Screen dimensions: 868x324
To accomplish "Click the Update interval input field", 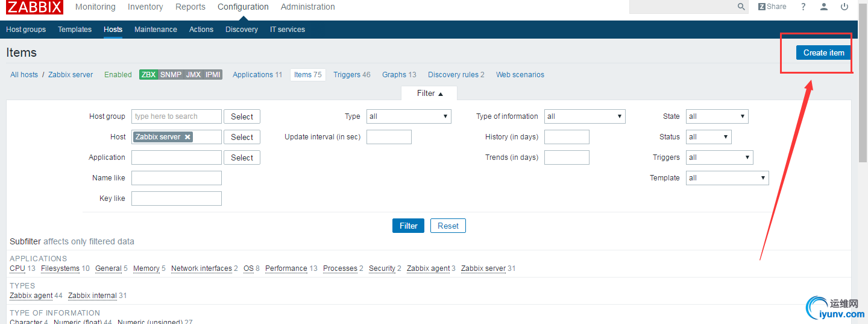I will tap(389, 137).
